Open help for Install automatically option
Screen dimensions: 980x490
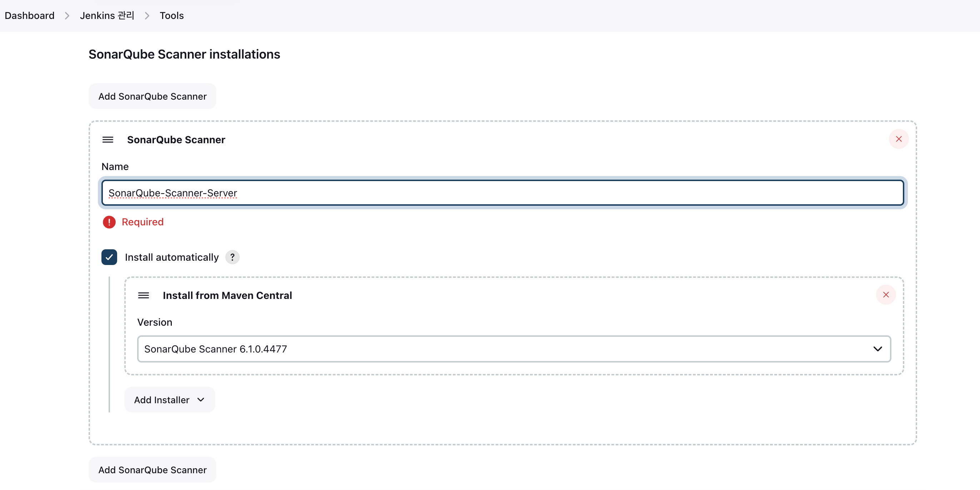[x=232, y=257]
